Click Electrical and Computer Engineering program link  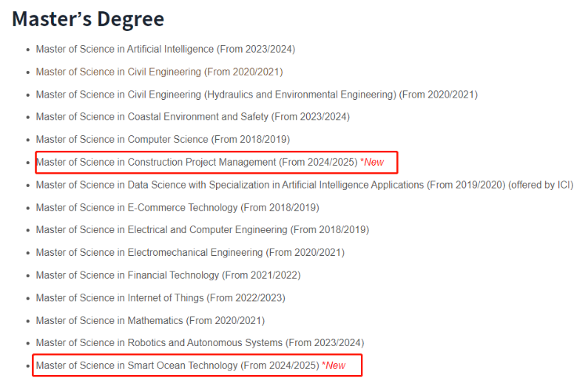[161, 230]
